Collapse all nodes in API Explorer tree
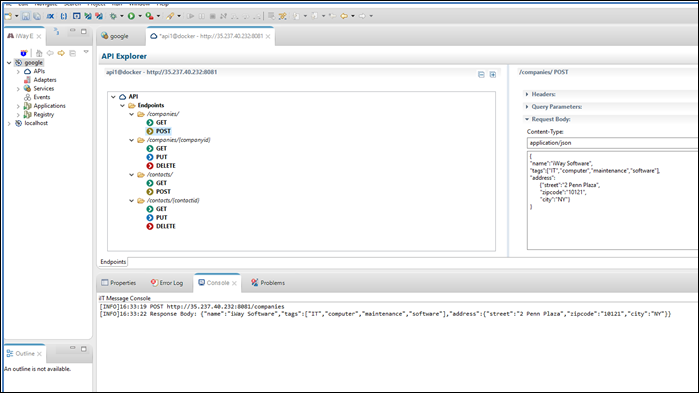699x393 pixels. pos(481,74)
